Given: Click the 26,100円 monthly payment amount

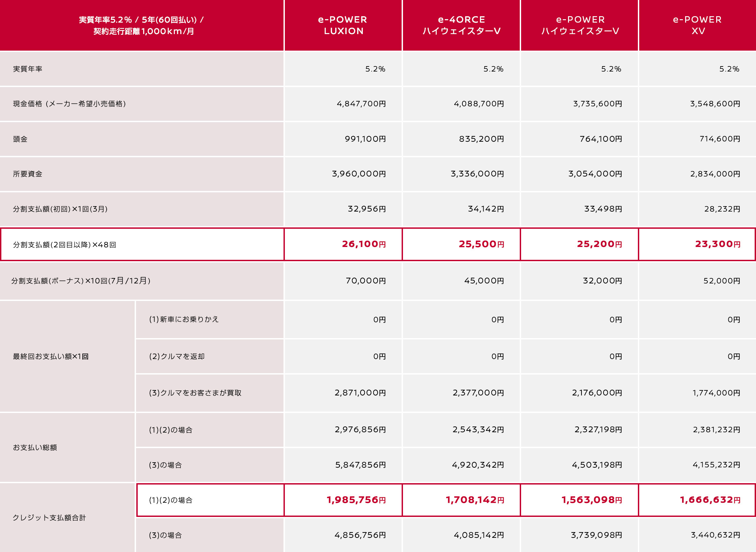Looking at the screenshot, I should tap(363, 244).
